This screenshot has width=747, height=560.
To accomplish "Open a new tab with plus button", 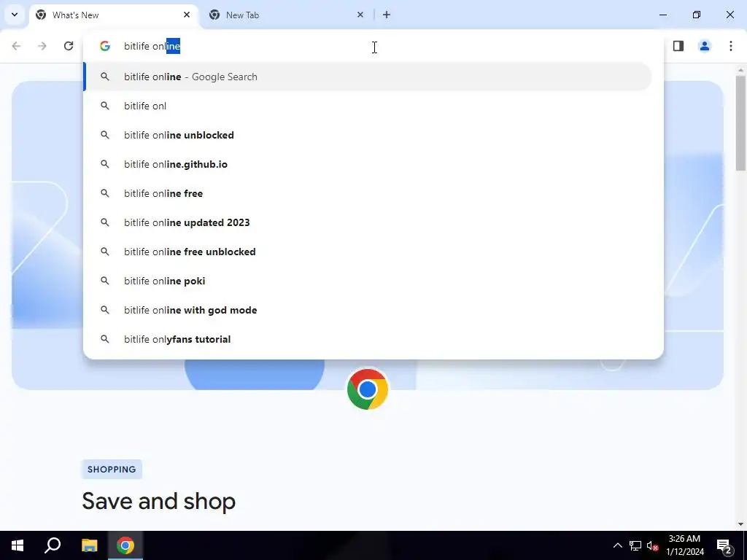I will pos(387,15).
